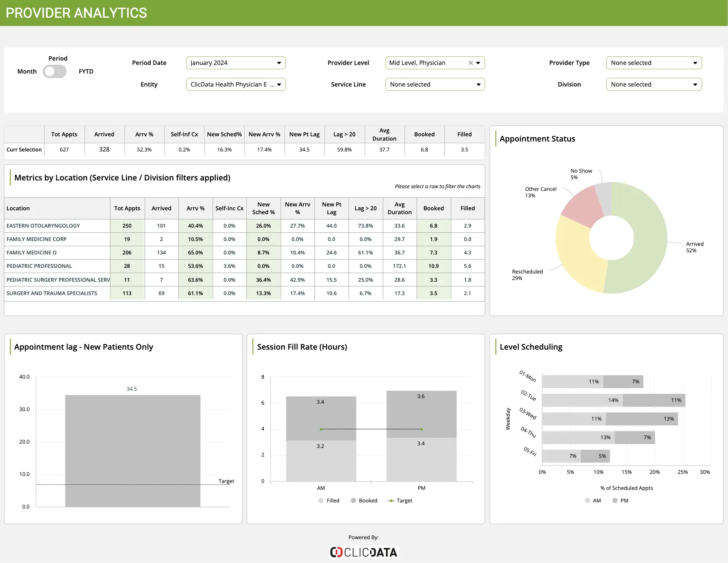Screen dimensions: 728x563
Task: Clear the Mid Level, Physician selection
Action: [471, 63]
